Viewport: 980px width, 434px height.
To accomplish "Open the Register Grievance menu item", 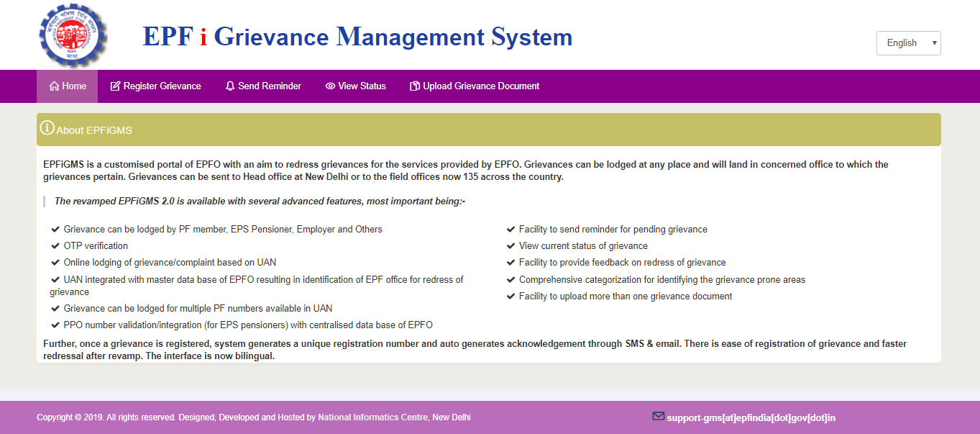I will coord(155,86).
